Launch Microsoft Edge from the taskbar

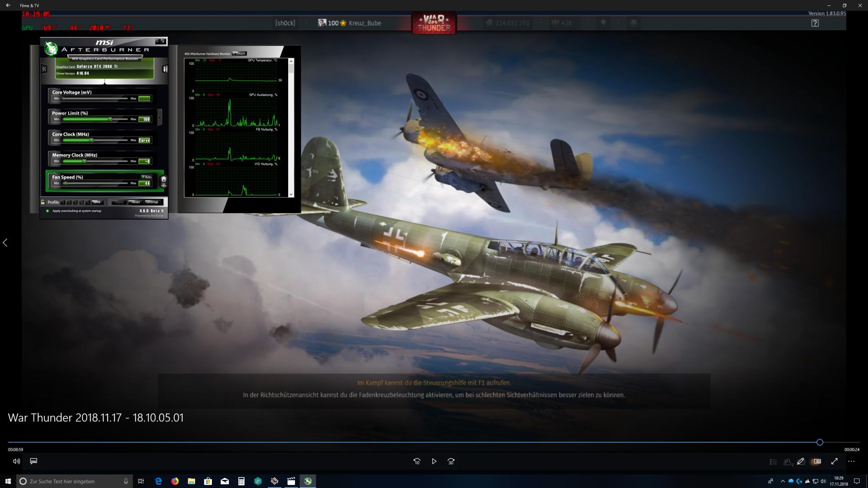(x=158, y=481)
